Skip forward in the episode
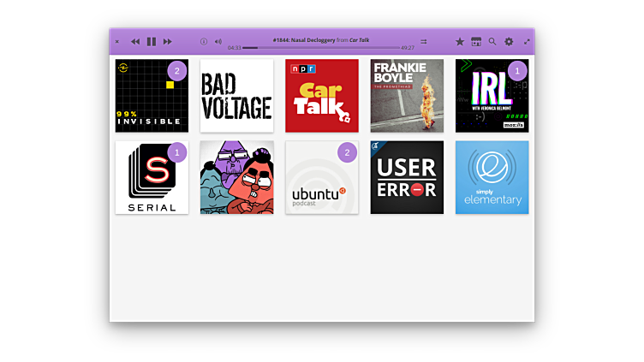This screenshot has width=644, height=362. 168,41
